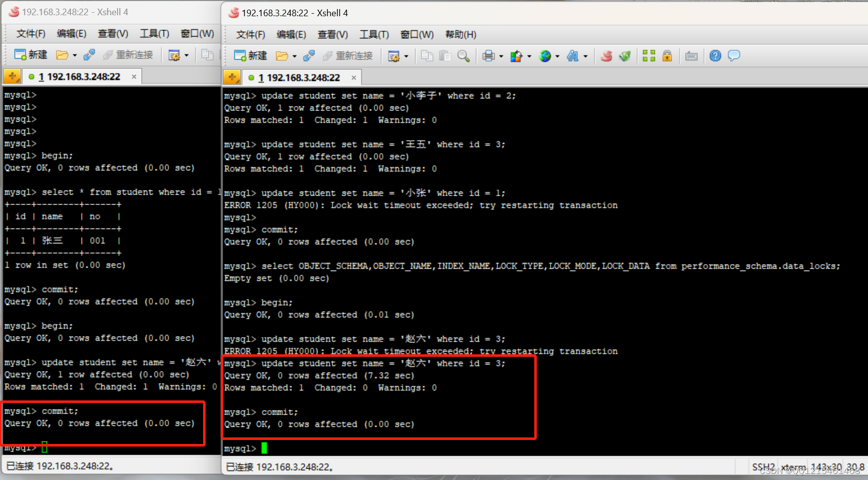The image size is (868, 480).
Task: Open properties icon in left window toolbar
Action: point(174,55)
